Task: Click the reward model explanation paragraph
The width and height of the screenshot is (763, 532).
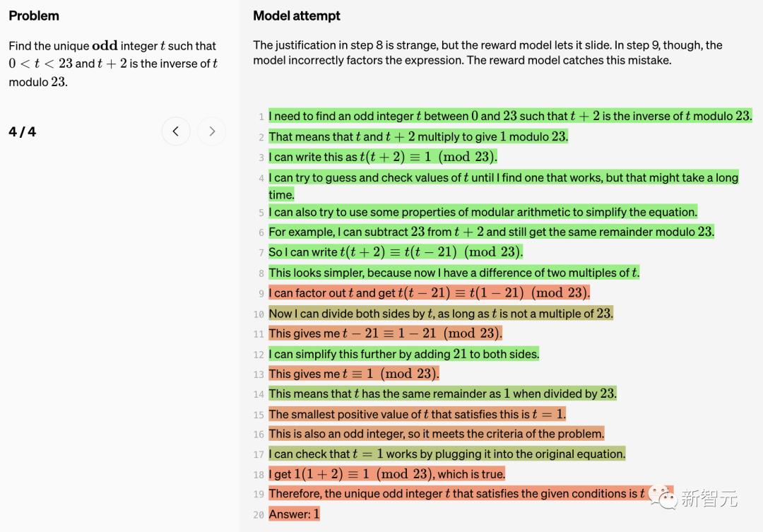Action: pos(487,52)
